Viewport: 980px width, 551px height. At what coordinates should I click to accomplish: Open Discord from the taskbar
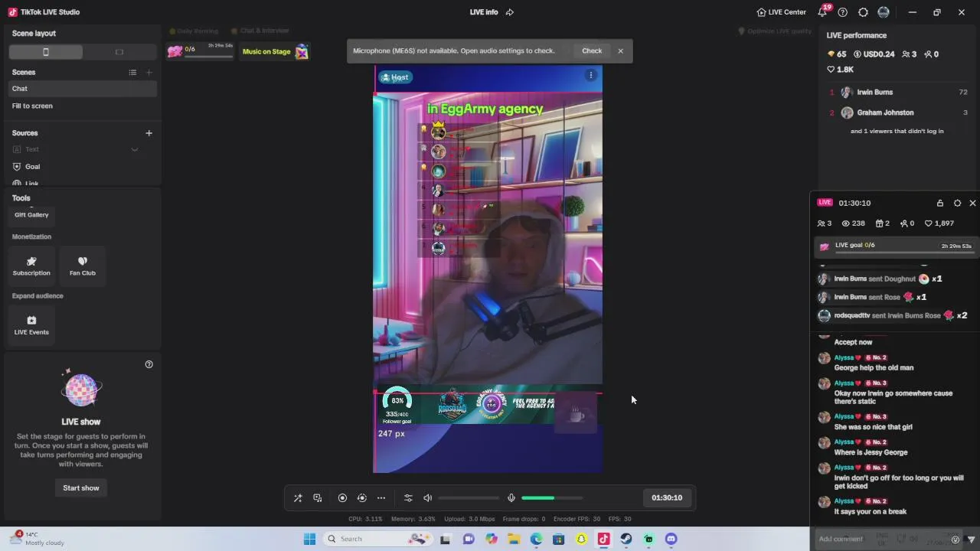pos(671,539)
